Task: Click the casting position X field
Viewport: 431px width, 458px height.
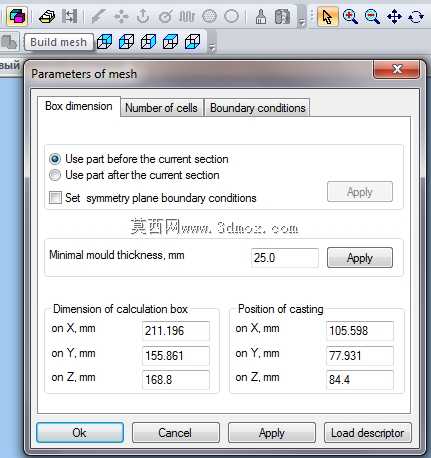Action: pos(360,331)
